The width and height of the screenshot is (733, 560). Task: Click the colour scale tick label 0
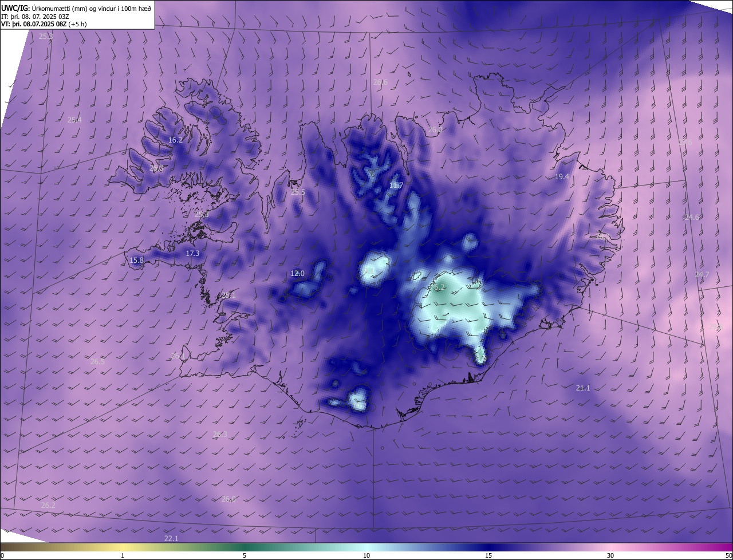coord(2,555)
